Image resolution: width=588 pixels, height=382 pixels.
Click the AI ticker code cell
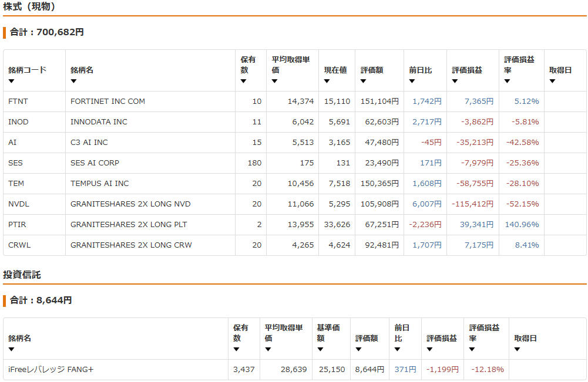12,143
